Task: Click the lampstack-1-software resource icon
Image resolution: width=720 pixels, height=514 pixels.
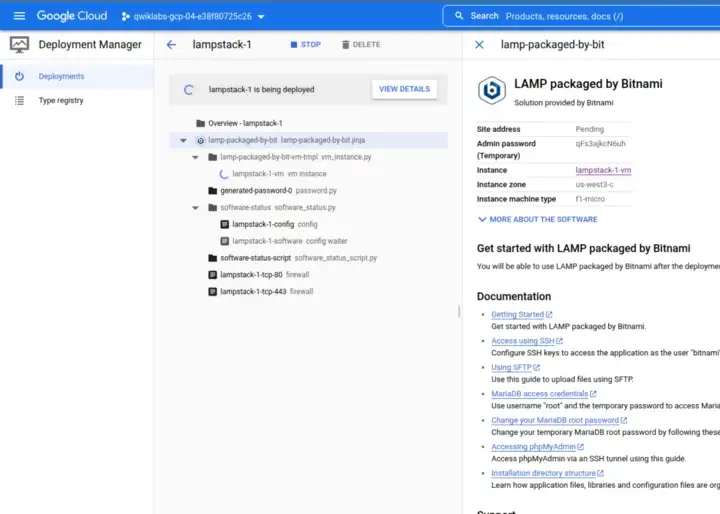Action: pyautogui.click(x=225, y=241)
